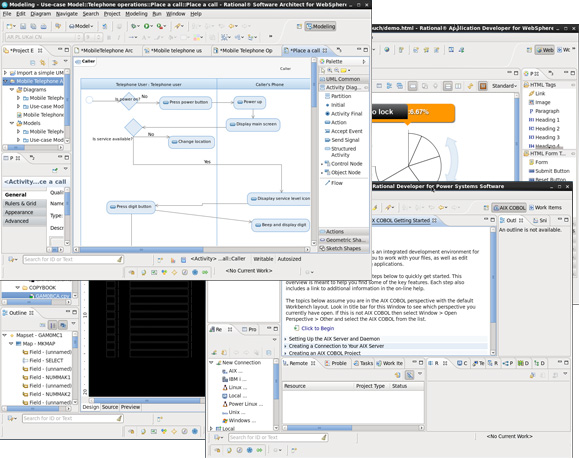Select AIX connection type icon
Image resolution: width=580 pixels, height=459 pixels.
click(225, 371)
